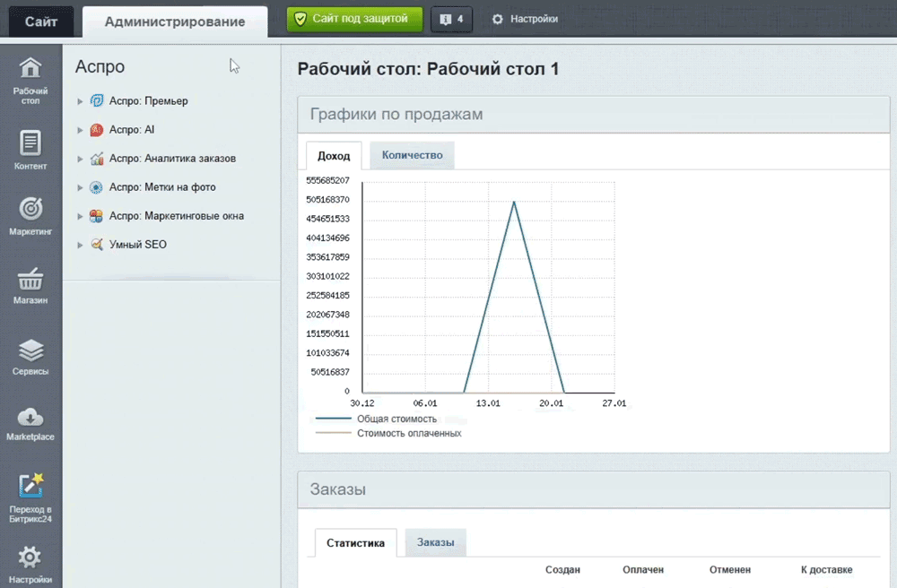Screen dimensions: 897x588
Task: Open Настройки gear in left sidebar
Action: pos(30,558)
